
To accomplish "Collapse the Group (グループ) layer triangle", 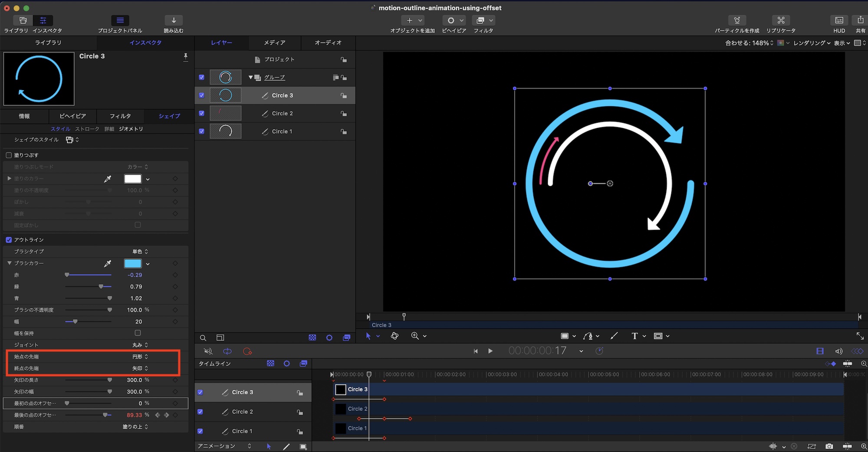I will (x=250, y=78).
